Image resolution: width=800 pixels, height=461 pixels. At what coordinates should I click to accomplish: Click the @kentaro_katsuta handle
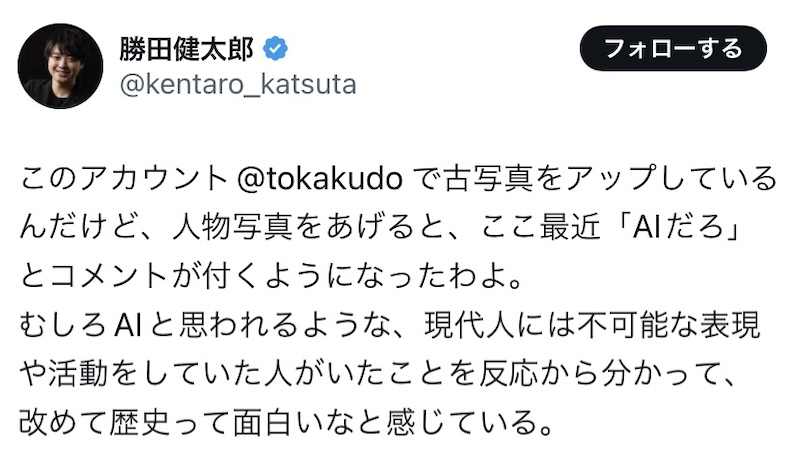pyautogui.click(x=237, y=84)
